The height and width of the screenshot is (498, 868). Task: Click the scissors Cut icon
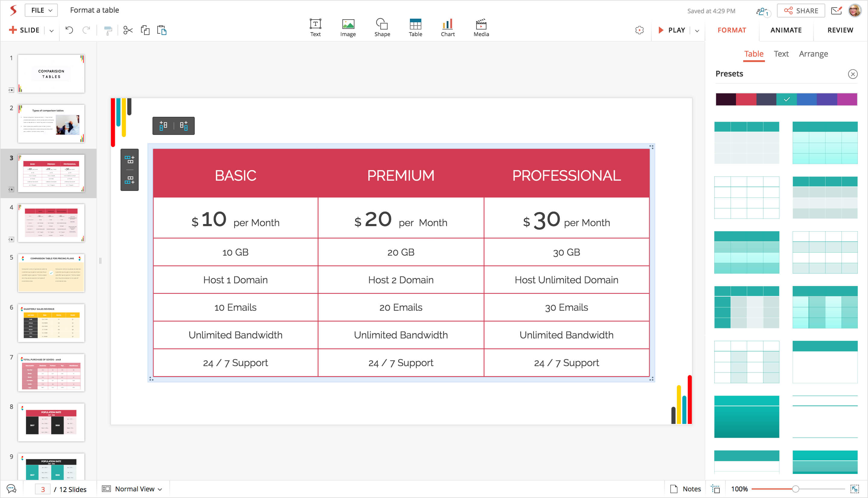coord(128,30)
